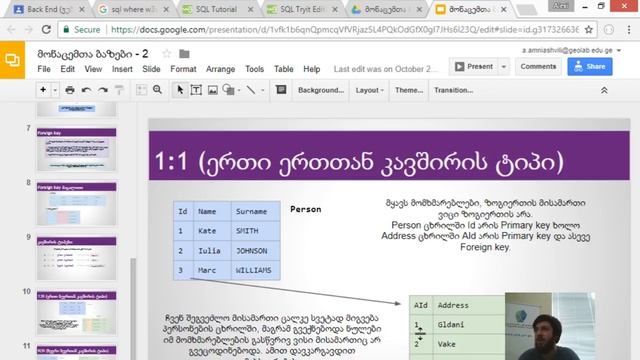Click the presentation title text
Image resolution: width=640 pixels, height=360 pixels.
coord(93,54)
